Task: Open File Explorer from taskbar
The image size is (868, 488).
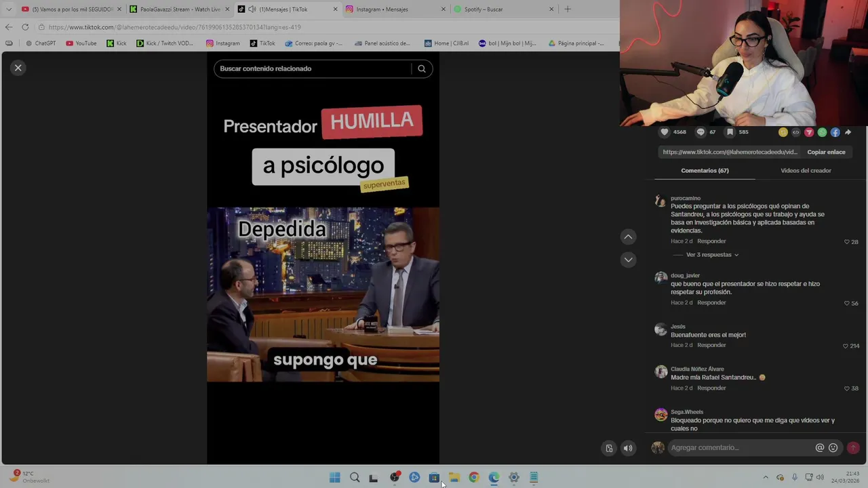Action: [x=454, y=478]
